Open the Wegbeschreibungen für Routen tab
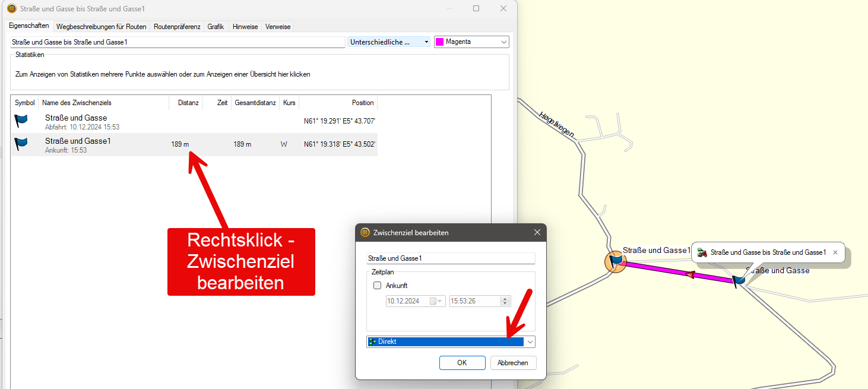Image resolution: width=868 pixels, height=389 pixels. [x=101, y=27]
